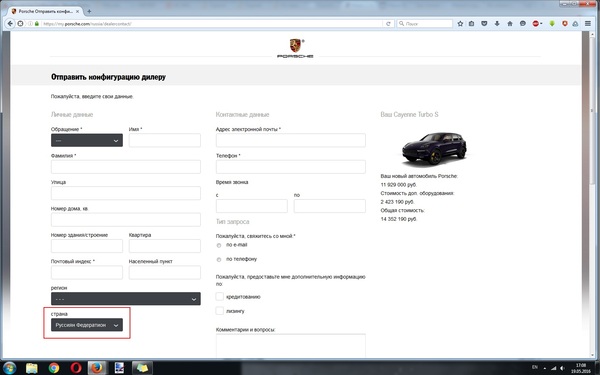Image resolution: width=600 pixels, height=375 pixels.
Task: Click the Porsche crest logo
Action: point(295,46)
